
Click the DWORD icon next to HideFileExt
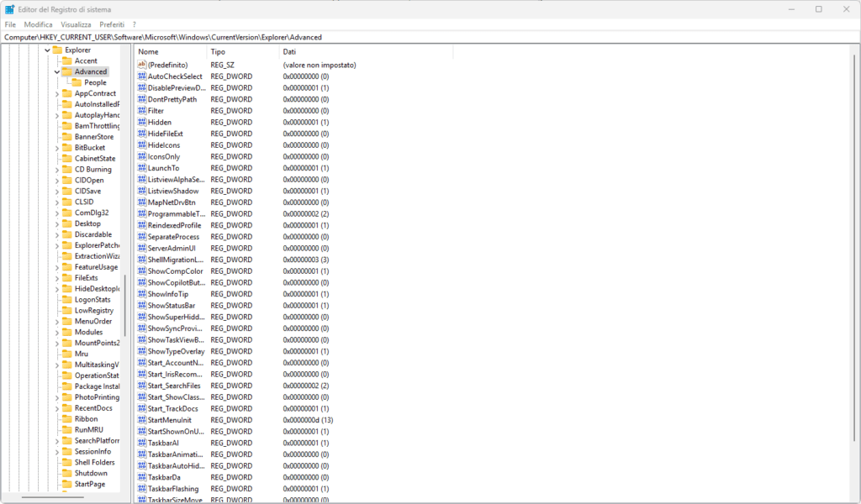(x=141, y=134)
